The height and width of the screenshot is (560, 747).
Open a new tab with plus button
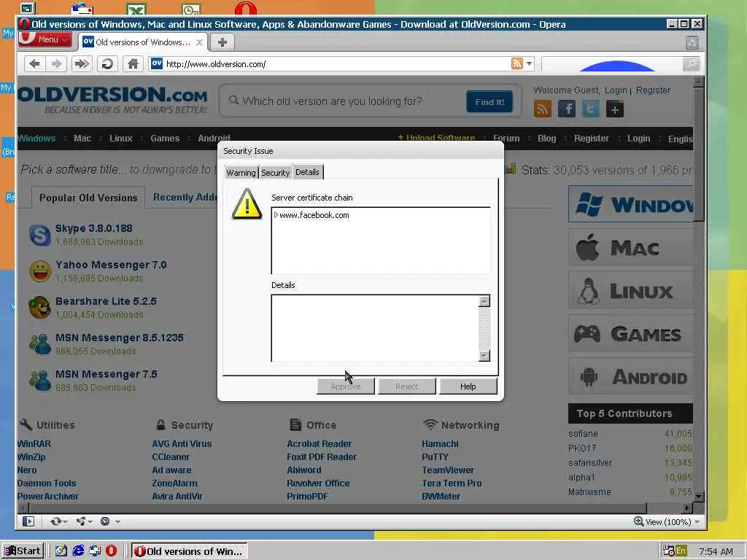[x=222, y=42]
